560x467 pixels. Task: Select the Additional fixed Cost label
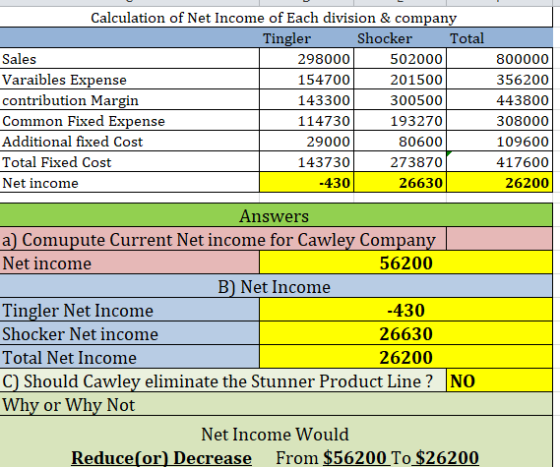129,141
